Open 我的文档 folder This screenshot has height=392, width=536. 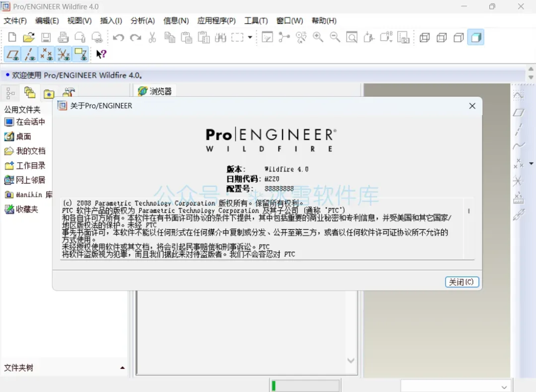pos(25,151)
